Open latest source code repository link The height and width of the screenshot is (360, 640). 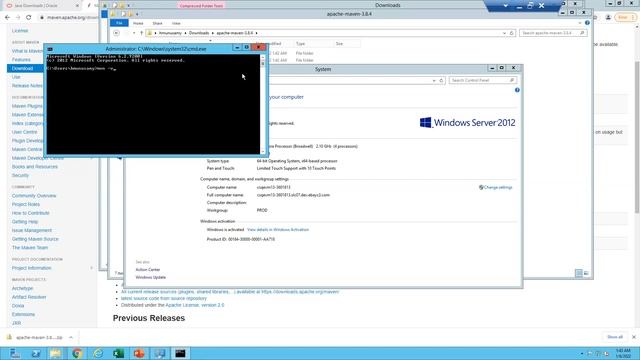tap(164, 298)
